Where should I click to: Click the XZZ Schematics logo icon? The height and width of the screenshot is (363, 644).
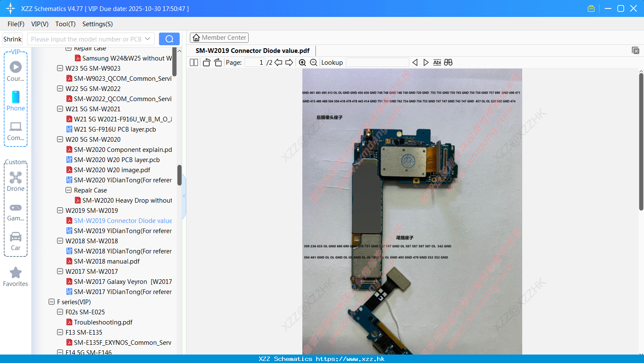tap(11, 8)
